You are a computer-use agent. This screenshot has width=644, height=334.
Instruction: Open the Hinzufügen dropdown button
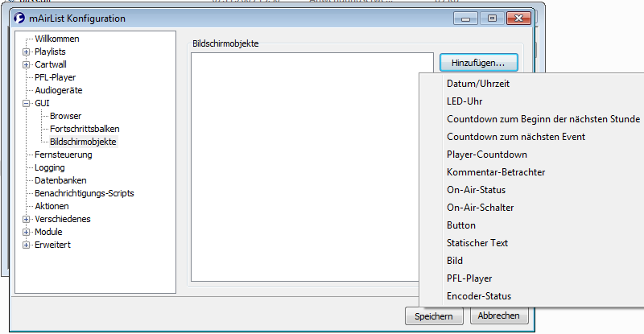pyautogui.click(x=478, y=63)
